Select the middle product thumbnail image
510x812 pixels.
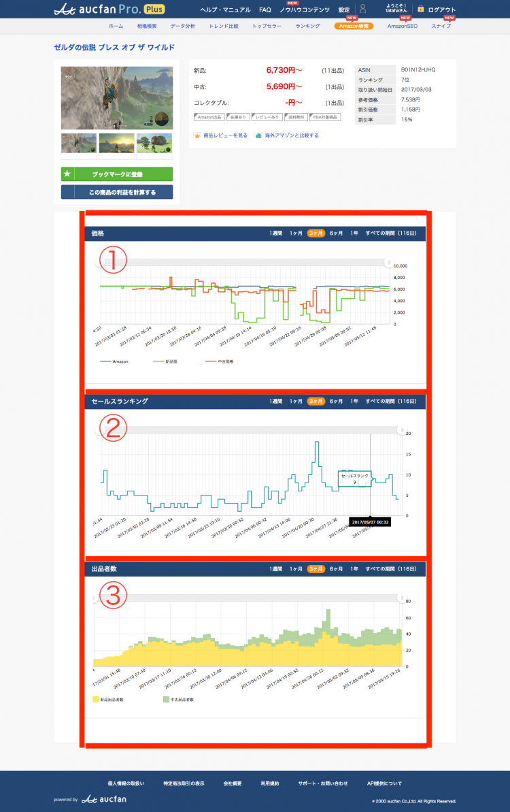116,143
